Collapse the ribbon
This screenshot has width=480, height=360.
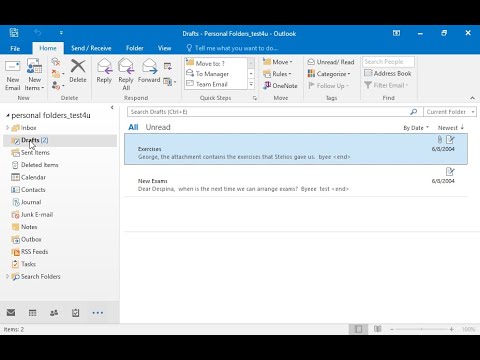(x=472, y=98)
